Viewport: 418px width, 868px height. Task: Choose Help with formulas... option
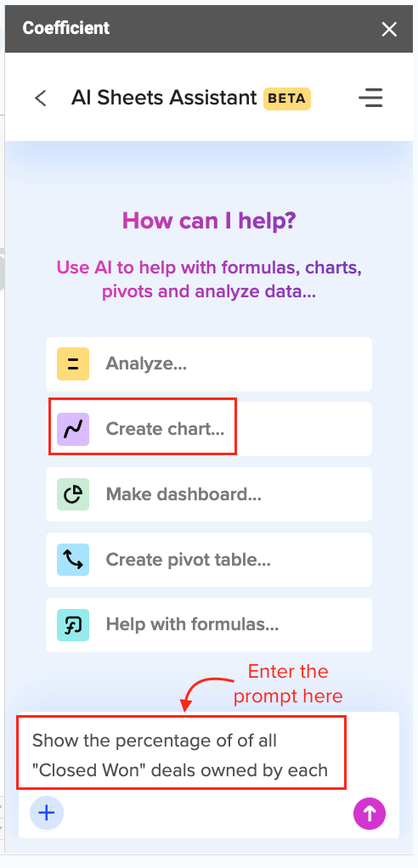click(x=209, y=625)
